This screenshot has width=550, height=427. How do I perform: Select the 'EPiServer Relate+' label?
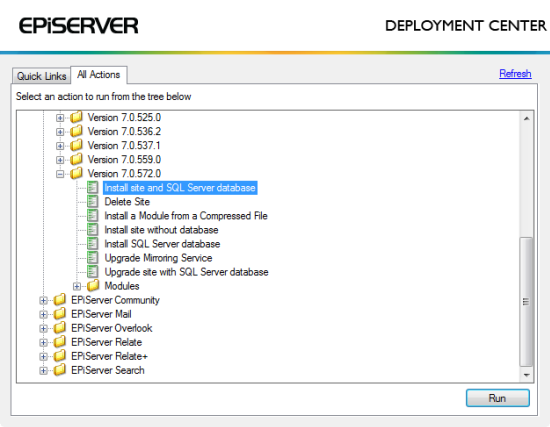point(109,356)
